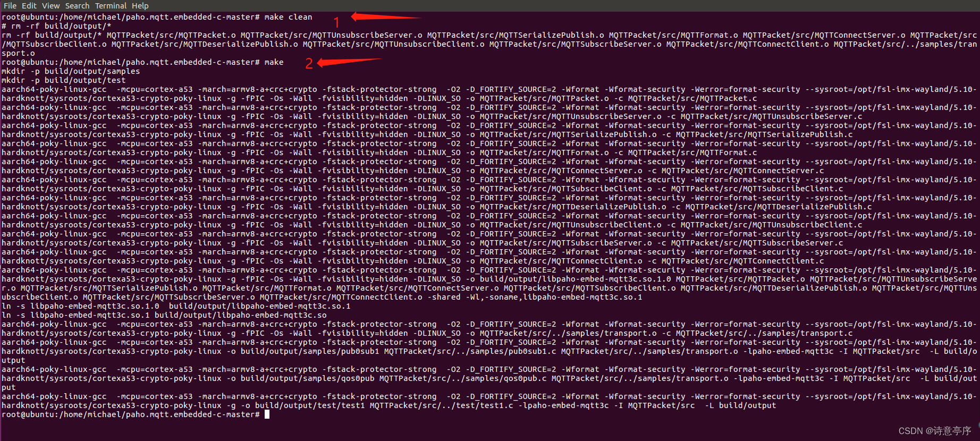Open the View menu

click(50, 5)
